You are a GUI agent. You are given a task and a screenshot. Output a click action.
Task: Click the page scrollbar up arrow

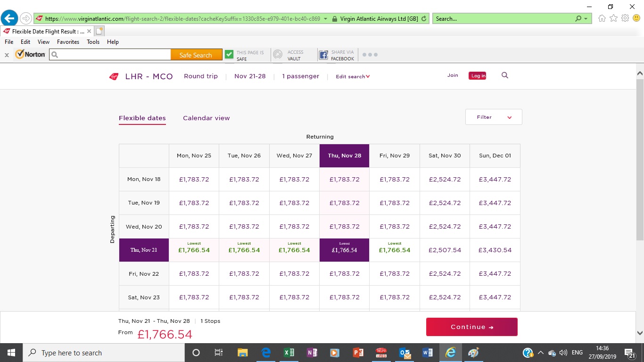640,74
